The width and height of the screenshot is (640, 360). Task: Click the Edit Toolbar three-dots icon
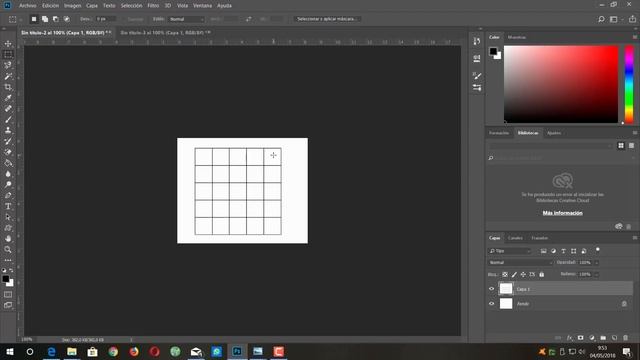click(8, 260)
